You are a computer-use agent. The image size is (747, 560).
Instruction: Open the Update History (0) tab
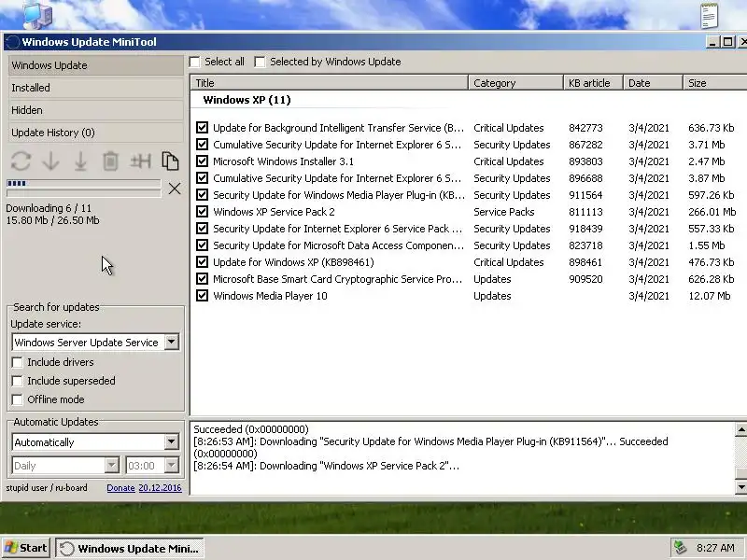click(x=95, y=133)
